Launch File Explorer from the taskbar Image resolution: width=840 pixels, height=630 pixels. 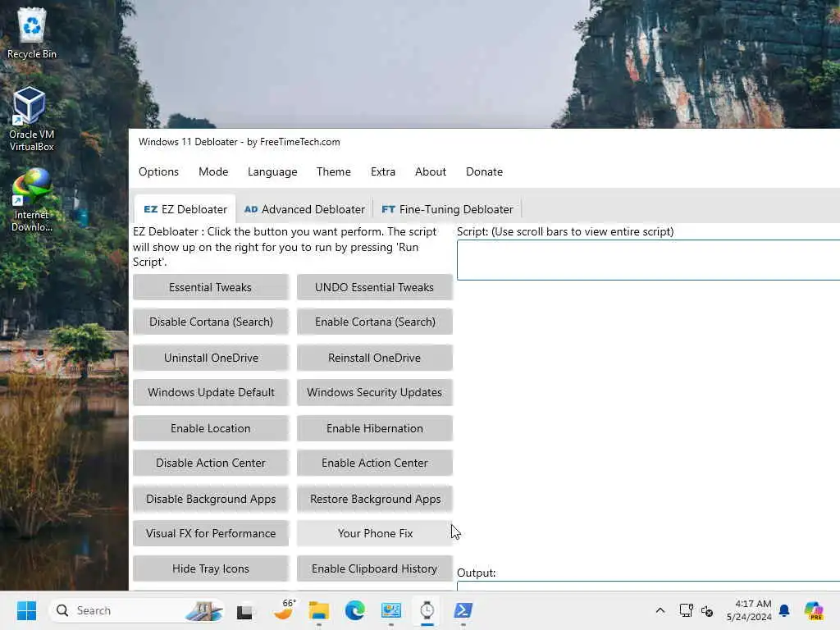click(319, 610)
